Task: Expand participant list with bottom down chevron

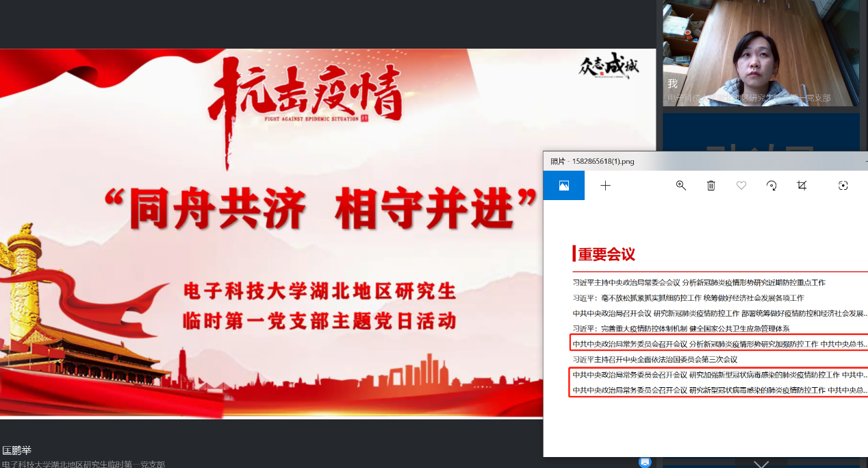Action: pyautogui.click(x=761, y=464)
